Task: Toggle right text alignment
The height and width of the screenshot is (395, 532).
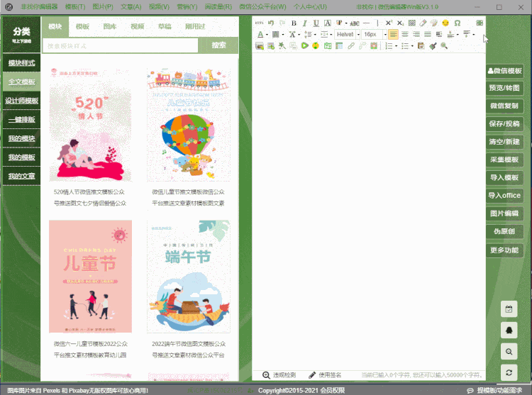Action: click(416, 34)
